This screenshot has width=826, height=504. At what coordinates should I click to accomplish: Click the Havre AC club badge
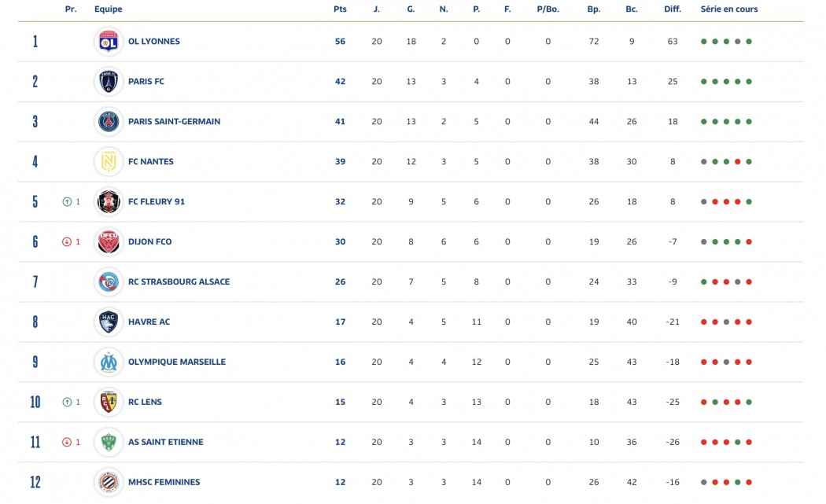[109, 322]
